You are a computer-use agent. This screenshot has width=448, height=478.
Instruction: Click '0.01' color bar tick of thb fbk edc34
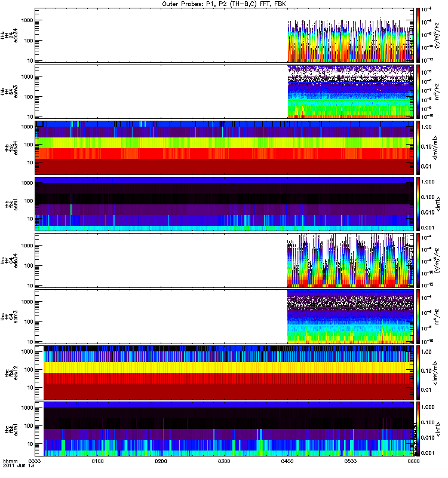(426, 167)
